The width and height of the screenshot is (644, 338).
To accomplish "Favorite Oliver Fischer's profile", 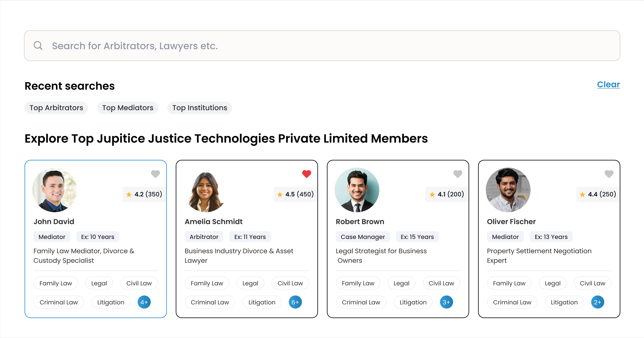I will (x=609, y=174).
